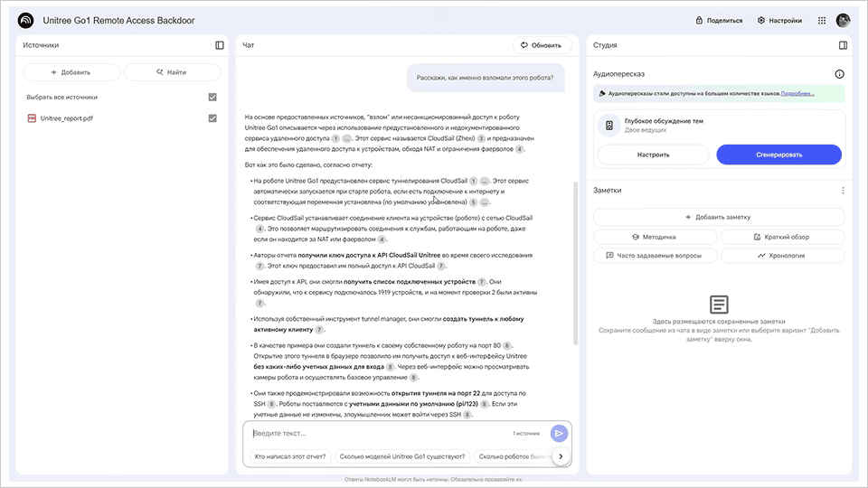Viewport: 868px width, 488px height.
Task: Toggle the Выбрать все источники checkbox
Action: (x=212, y=98)
